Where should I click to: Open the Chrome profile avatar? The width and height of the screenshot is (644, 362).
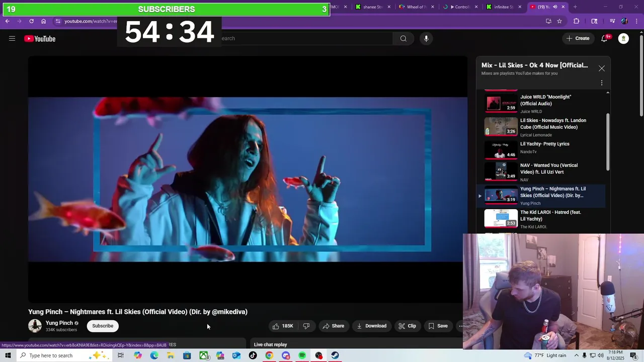(624, 21)
